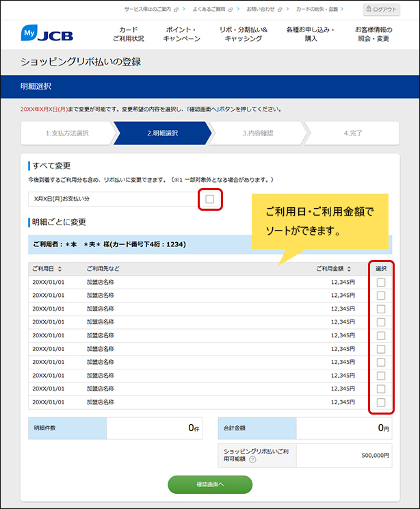This screenshot has height=509, width=420.
Task: Click external-link icon beside よくあるご質問
Action: coord(231,10)
